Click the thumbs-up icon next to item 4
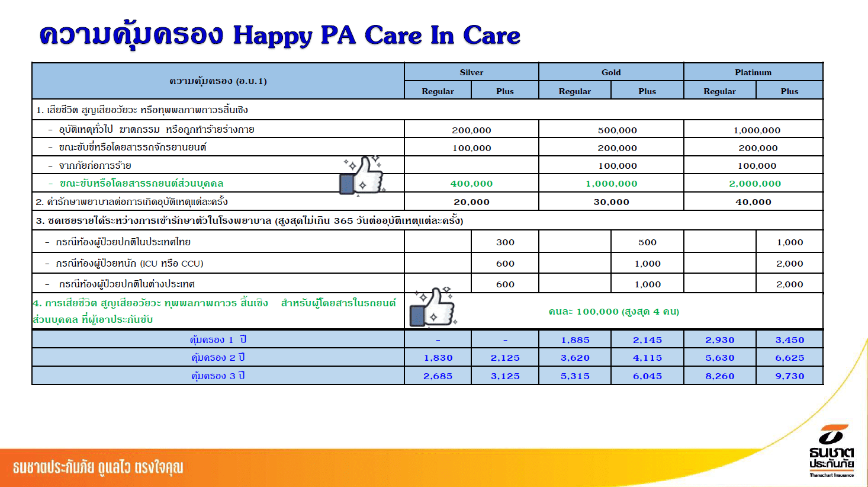 (x=433, y=307)
